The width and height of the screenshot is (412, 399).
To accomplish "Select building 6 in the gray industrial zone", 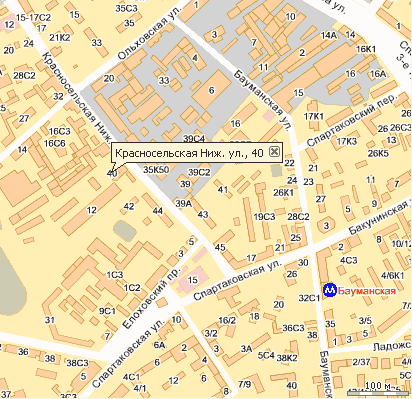I will pyautogui.click(x=212, y=90).
